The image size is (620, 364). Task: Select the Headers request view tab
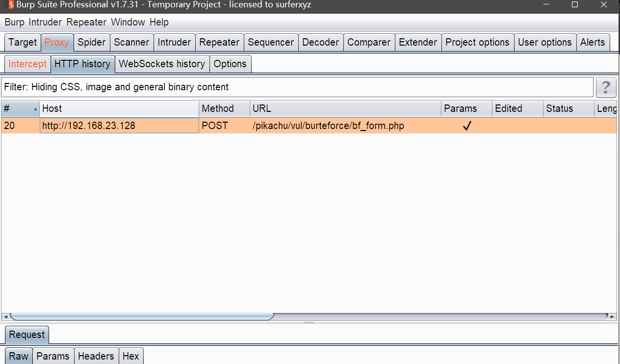96,356
